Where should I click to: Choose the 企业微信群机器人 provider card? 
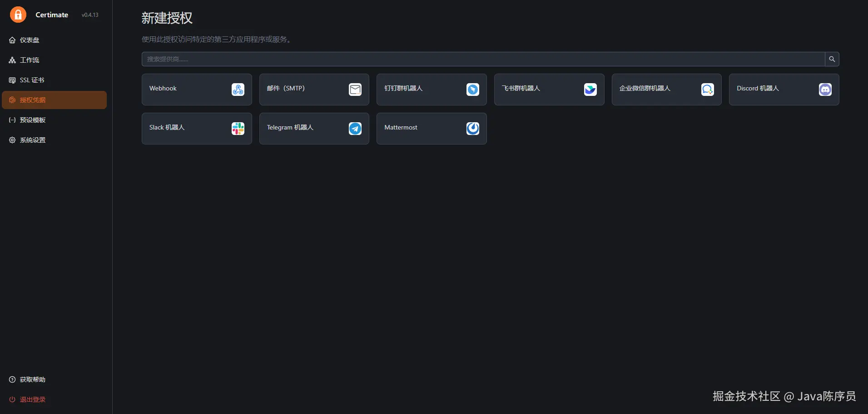point(667,90)
